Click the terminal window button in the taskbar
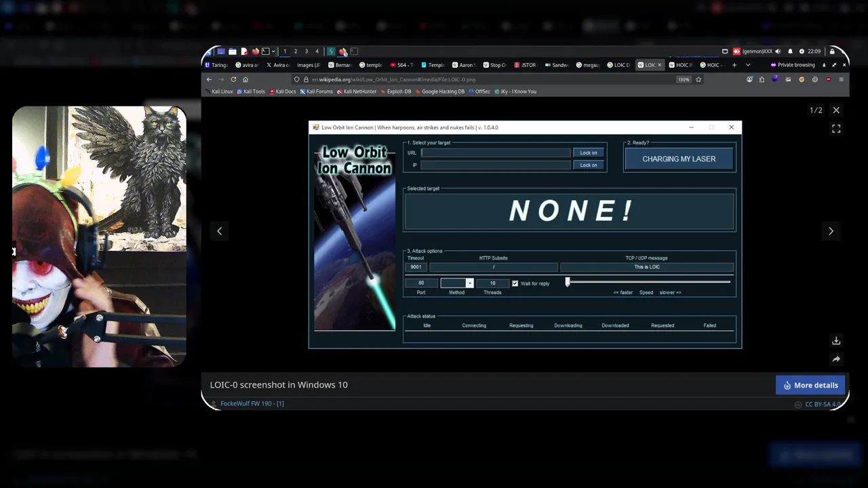Viewport: 868px width, 488px height. [354, 52]
